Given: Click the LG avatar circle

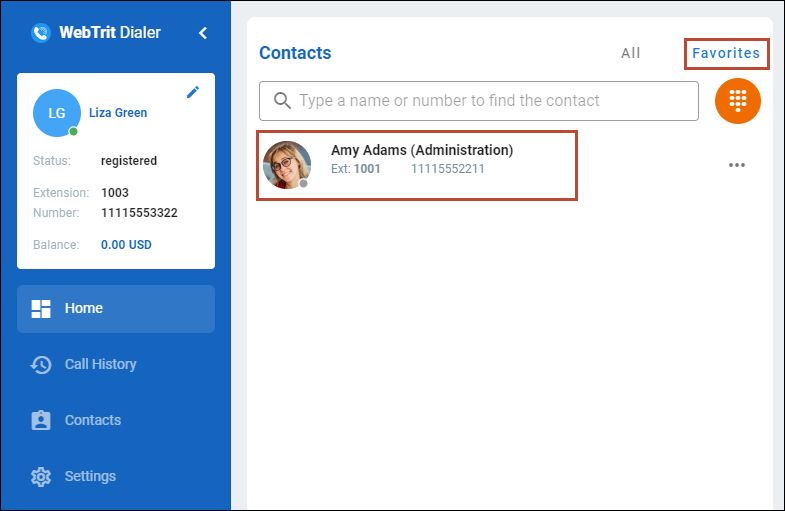Looking at the screenshot, I should pyautogui.click(x=57, y=113).
